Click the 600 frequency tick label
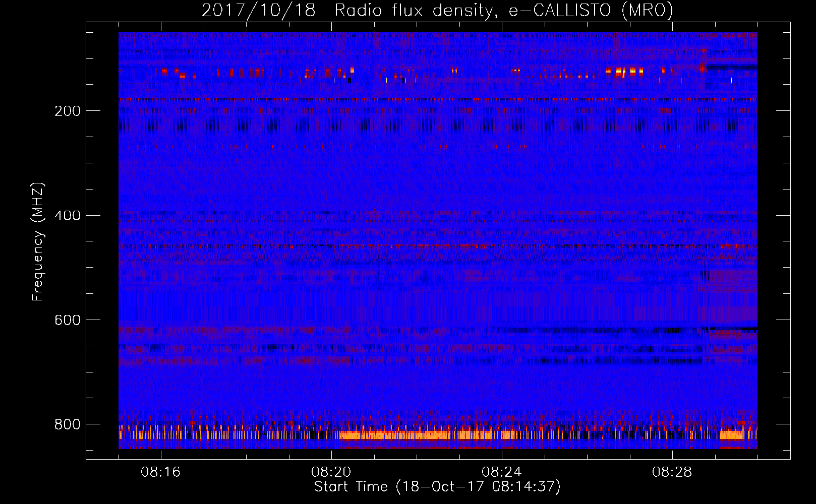 [68, 321]
